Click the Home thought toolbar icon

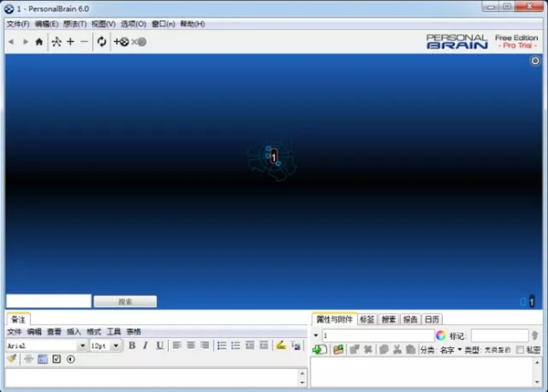point(38,42)
